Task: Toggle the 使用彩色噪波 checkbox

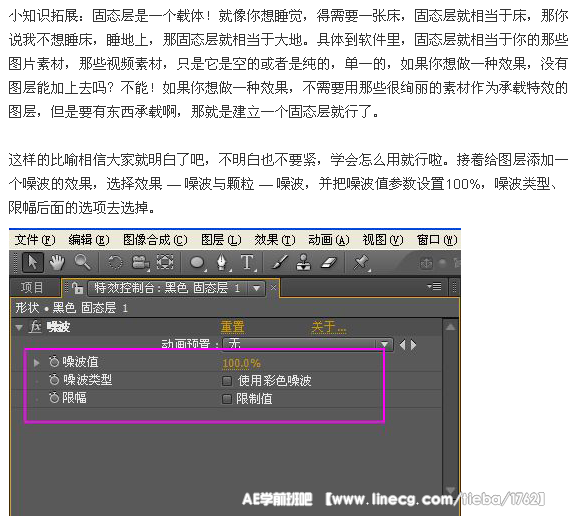Action: pyautogui.click(x=227, y=381)
